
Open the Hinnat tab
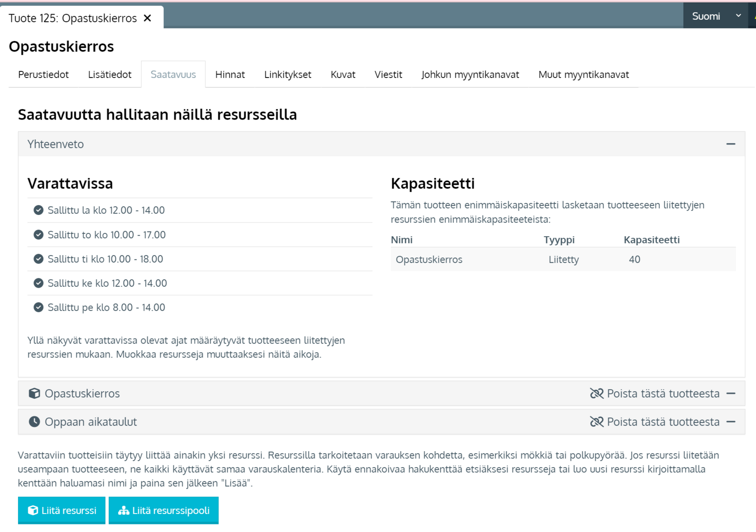(x=230, y=75)
